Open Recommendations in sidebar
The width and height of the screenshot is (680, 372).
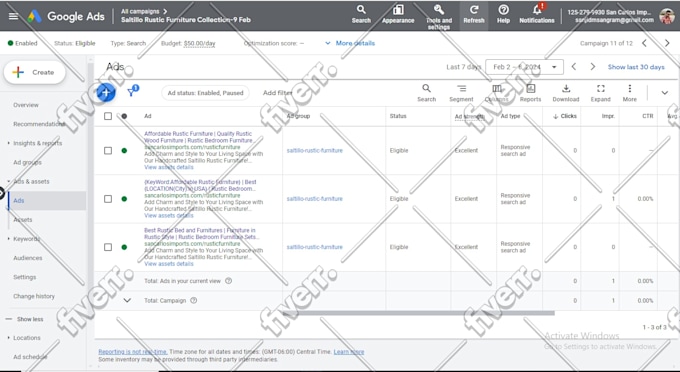pos(39,124)
